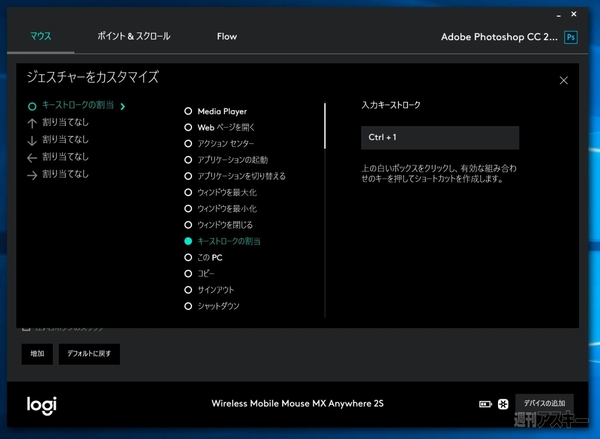600x439 pixels.
Task: Choose the コピー option
Action: click(199, 274)
